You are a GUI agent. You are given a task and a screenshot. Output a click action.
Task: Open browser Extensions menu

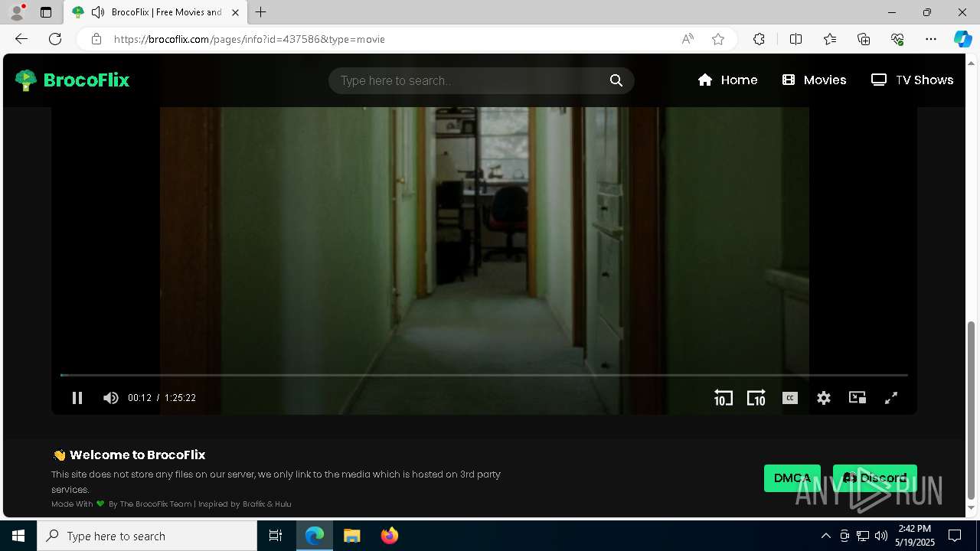pos(759,39)
